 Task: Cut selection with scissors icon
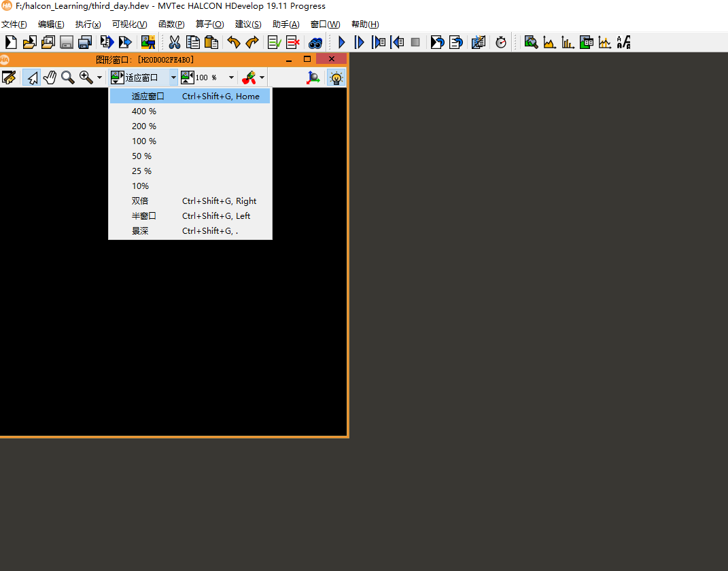click(x=175, y=42)
